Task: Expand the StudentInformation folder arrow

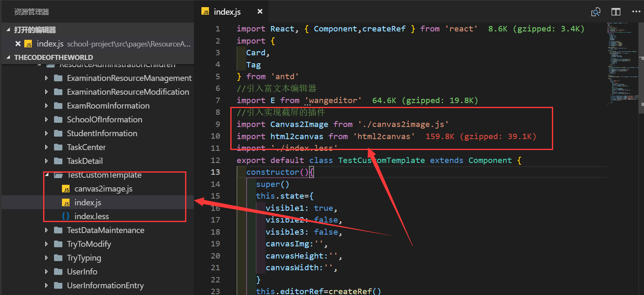Action: (x=46, y=134)
